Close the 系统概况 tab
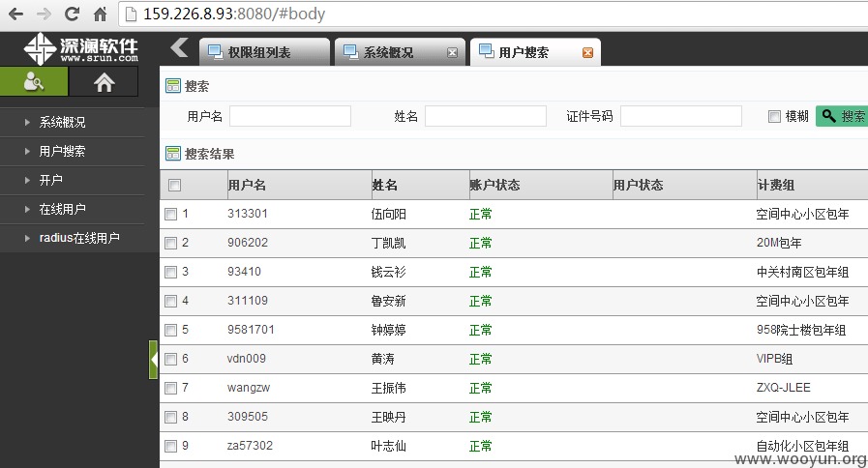This screenshot has height=468, width=868. pyautogui.click(x=452, y=52)
